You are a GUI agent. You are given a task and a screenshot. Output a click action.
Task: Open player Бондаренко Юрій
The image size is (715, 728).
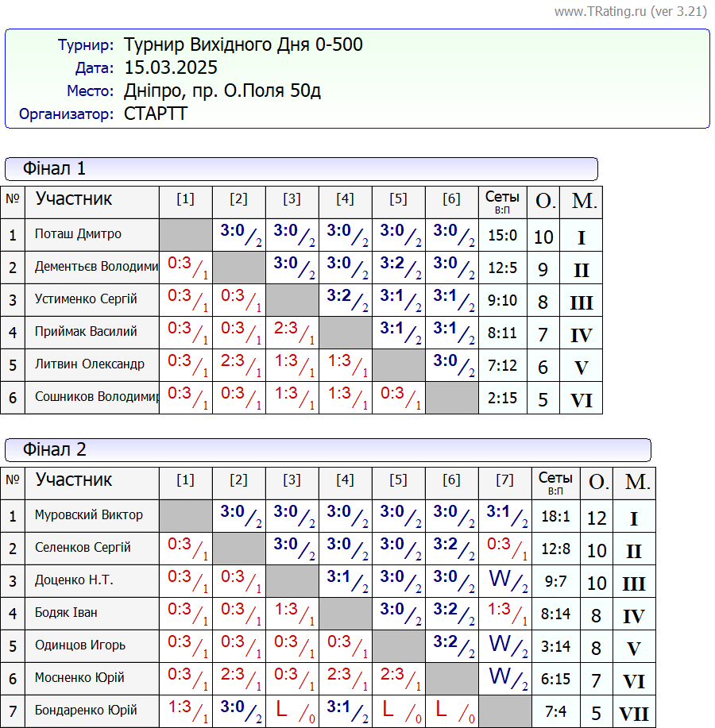coord(86,711)
